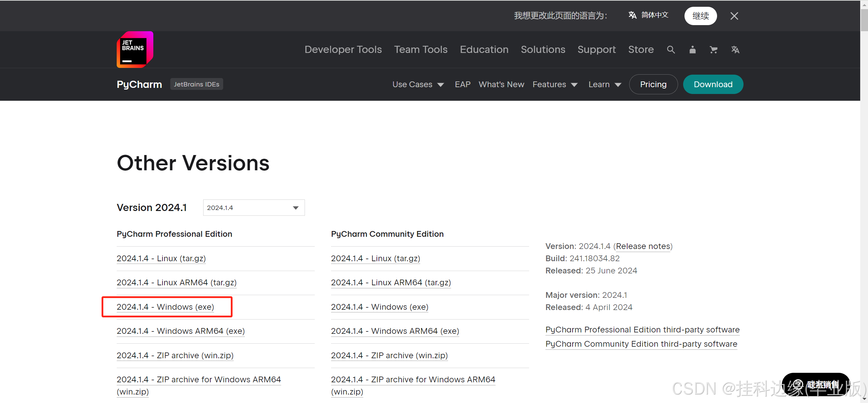Click the "Build: 241.18034.82" text

582,258
